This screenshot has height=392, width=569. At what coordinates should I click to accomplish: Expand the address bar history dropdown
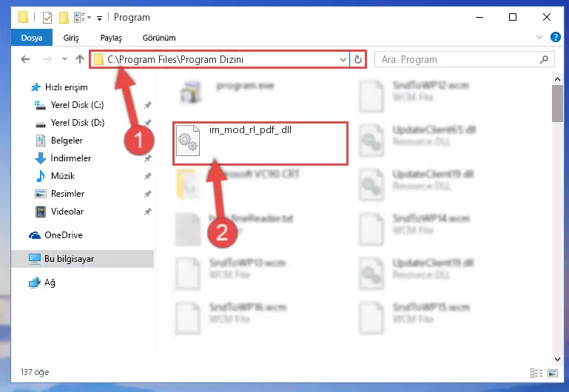pos(343,59)
